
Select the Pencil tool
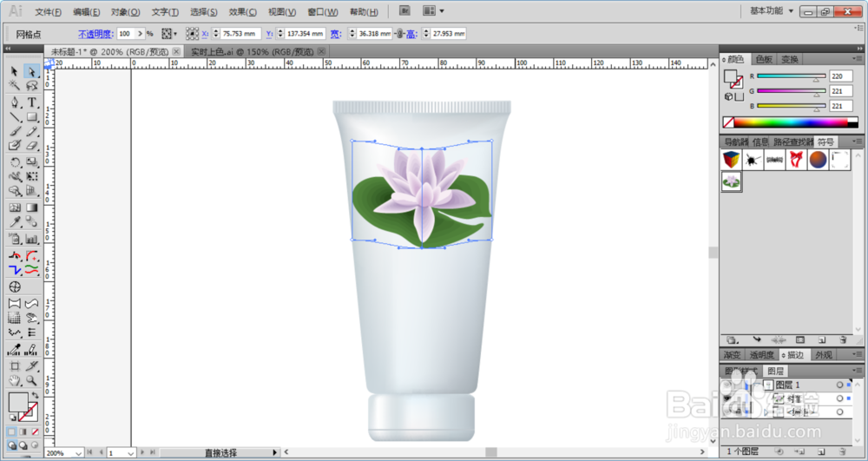pyautogui.click(x=31, y=131)
